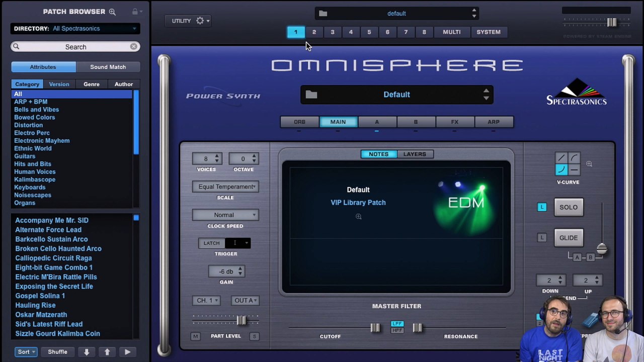Open the folder icon beside top 'default' name
The width and height of the screenshot is (644, 362).
pyautogui.click(x=323, y=14)
